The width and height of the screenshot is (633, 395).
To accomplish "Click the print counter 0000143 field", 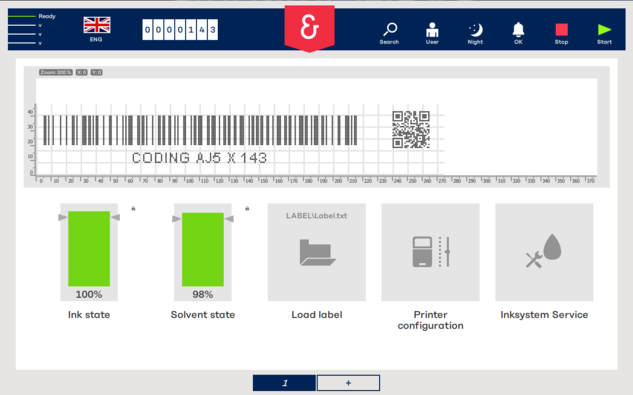I will pyautogui.click(x=180, y=29).
